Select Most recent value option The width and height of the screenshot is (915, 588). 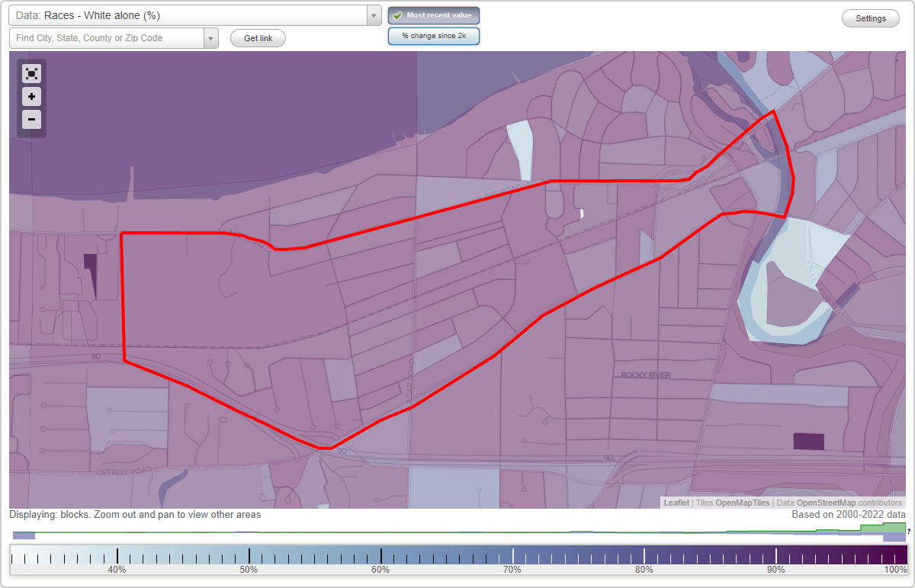point(434,15)
